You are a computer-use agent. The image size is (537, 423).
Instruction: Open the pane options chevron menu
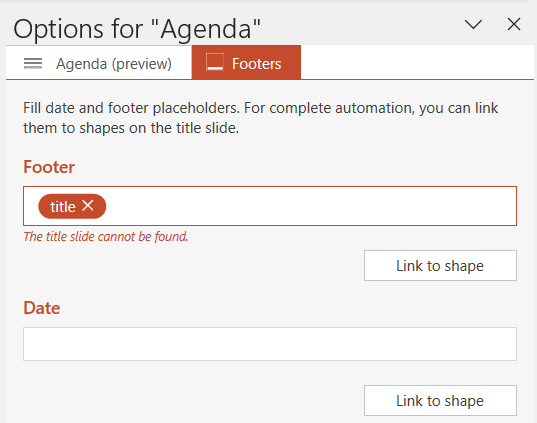point(473,25)
